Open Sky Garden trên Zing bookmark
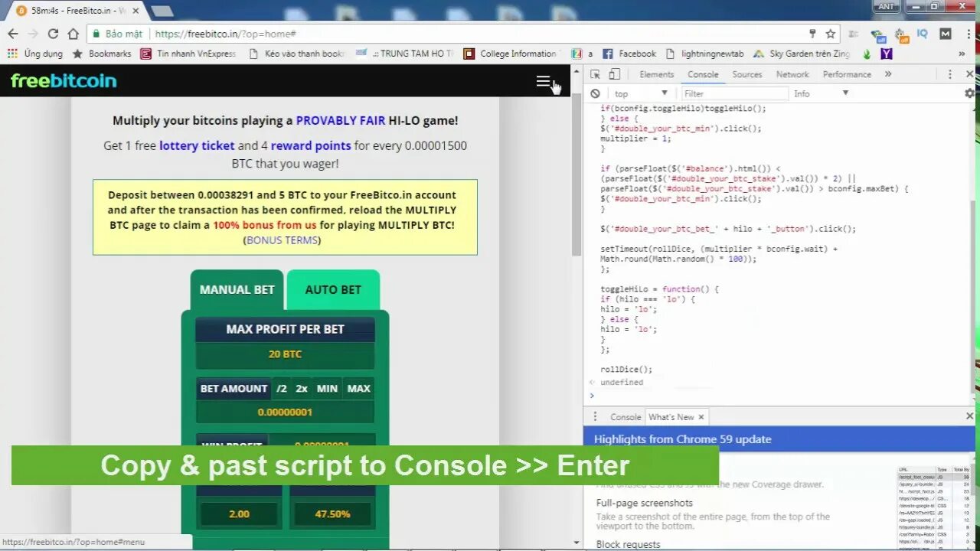Screen dimensions: 980x551 point(802,54)
